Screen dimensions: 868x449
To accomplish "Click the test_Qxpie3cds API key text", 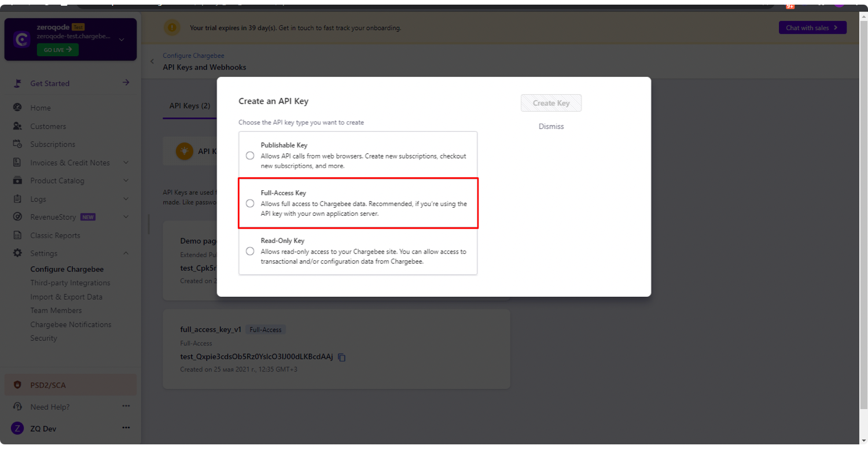I will (x=256, y=357).
